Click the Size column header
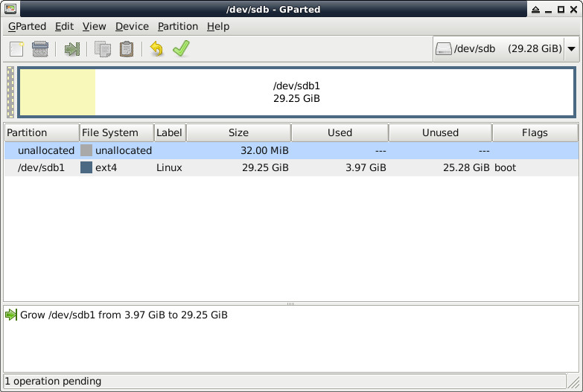The width and height of the screenshot is (583, 392). pyautogui.click(x=238, y=132)
